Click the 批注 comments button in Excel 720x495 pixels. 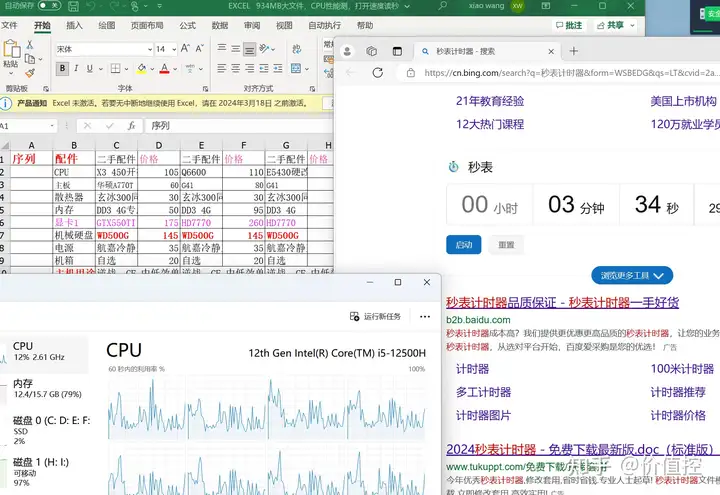tap(568, 25)
